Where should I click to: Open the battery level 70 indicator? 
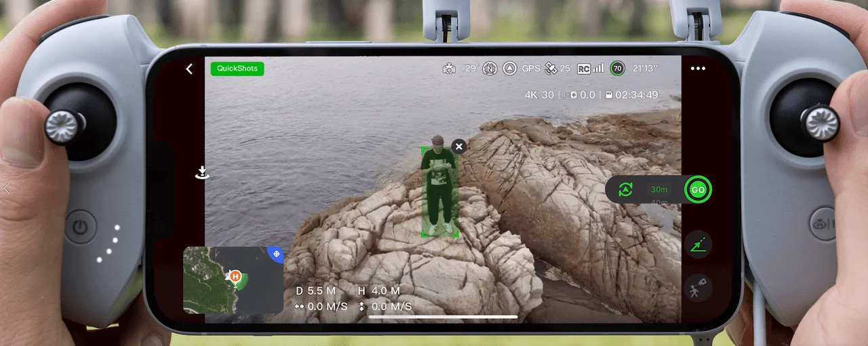pos(617,69)
